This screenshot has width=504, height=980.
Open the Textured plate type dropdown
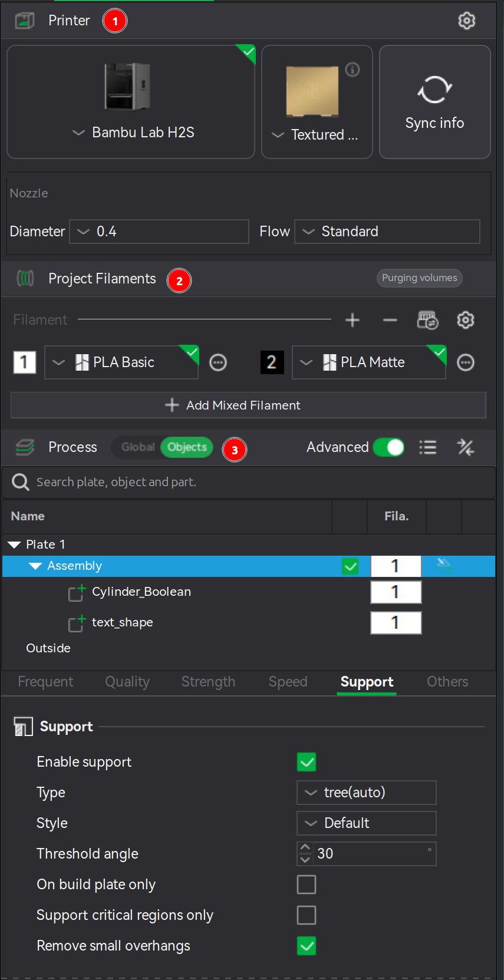click(278, 135)
